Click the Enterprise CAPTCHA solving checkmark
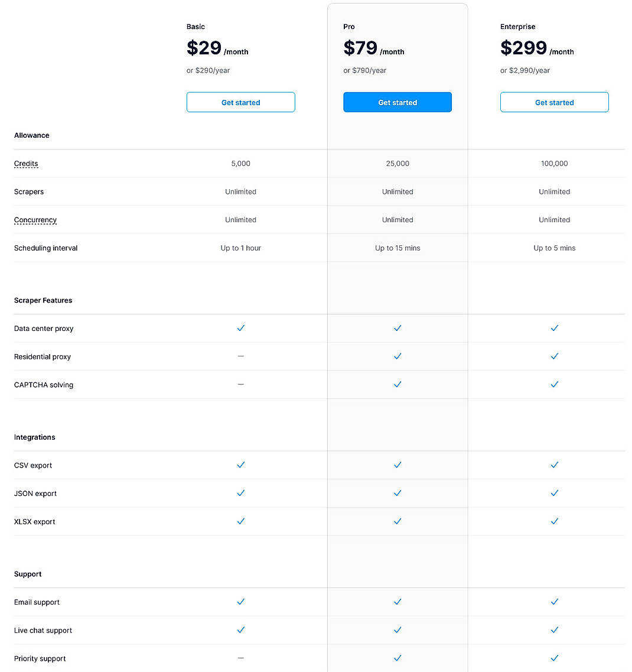The width and height of the screenshot is (632, 672). pos(554,384)
